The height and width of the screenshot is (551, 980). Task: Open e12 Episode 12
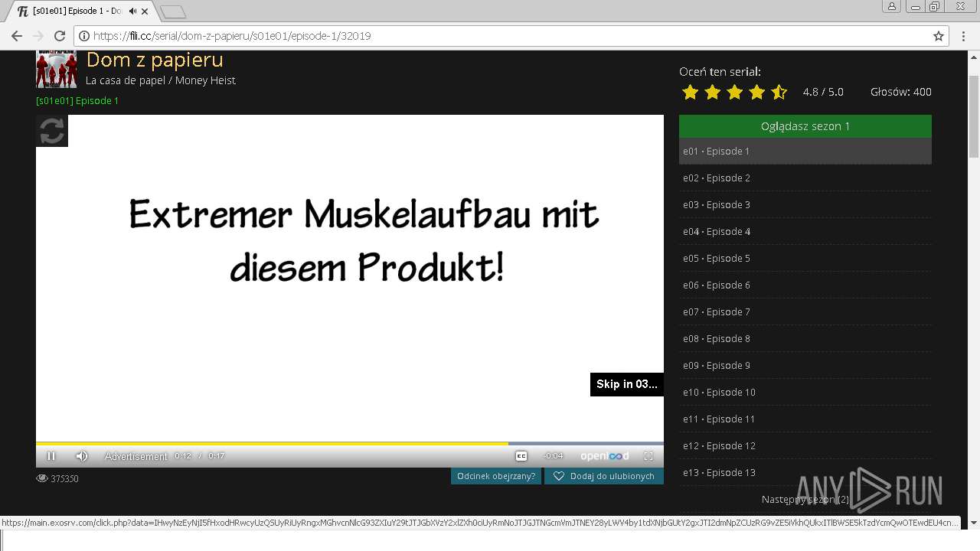tap(805, 445)
